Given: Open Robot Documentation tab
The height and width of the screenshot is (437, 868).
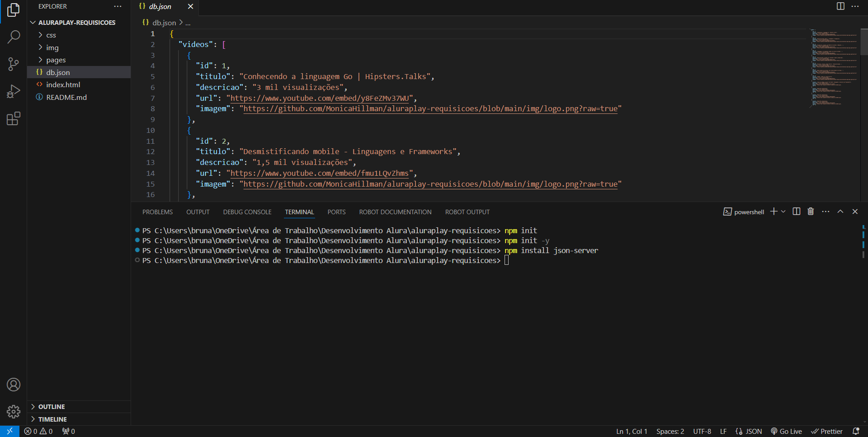Looking at the screenshot, I should 395,212.
